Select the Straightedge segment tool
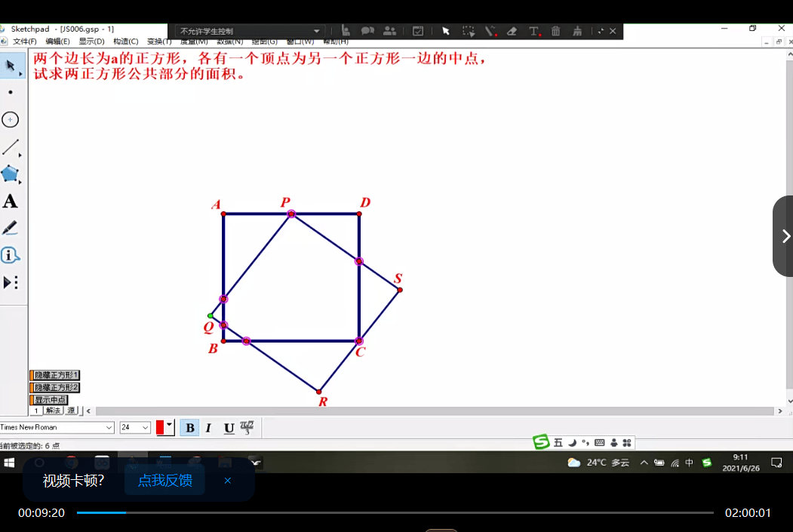 10,147
